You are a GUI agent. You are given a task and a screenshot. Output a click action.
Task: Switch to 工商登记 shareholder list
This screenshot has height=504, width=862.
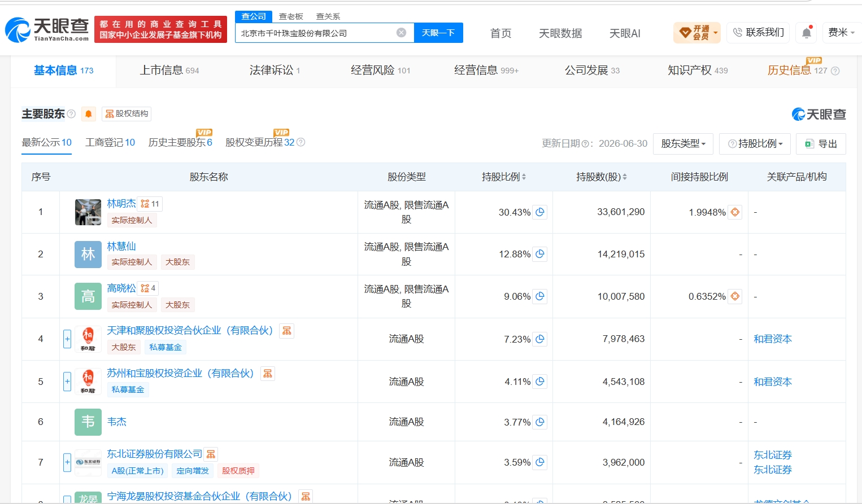110,143
